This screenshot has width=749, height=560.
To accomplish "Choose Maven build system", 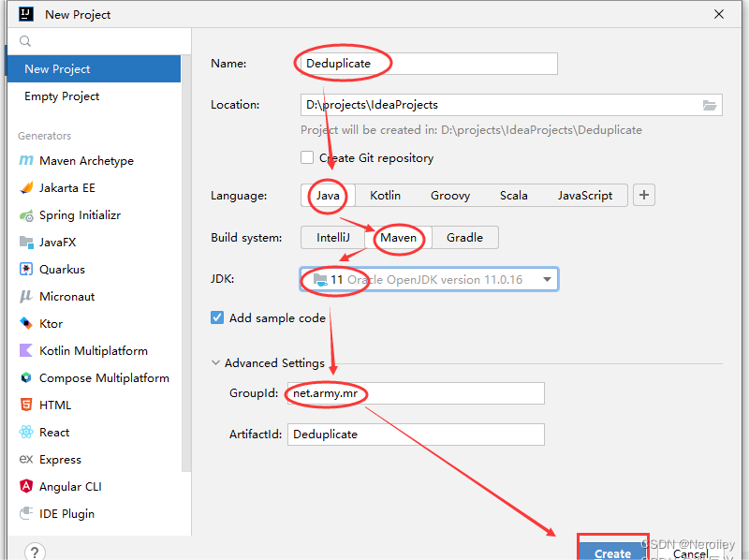I will click(x=399, y=238).
